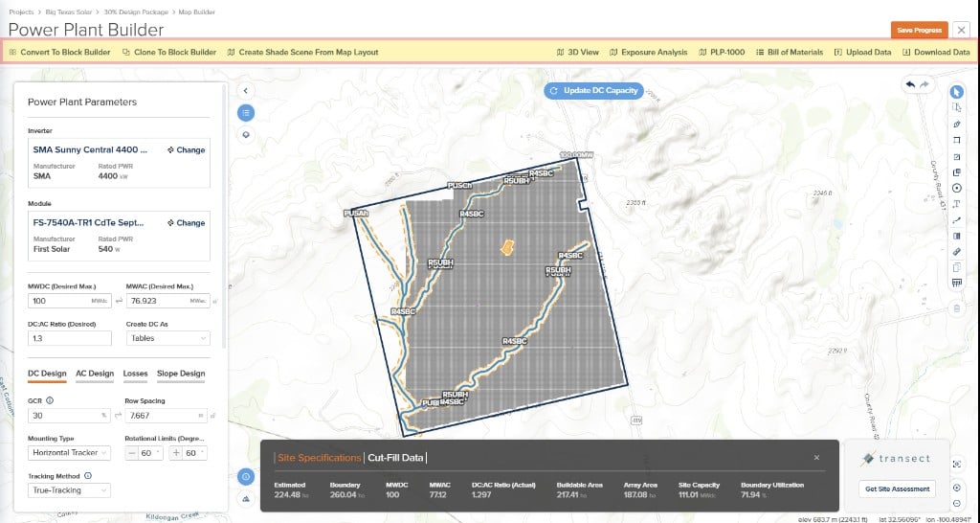Switch to DC Design tab
The width and height of the screenshot is (980, 523).
point(47,375)
